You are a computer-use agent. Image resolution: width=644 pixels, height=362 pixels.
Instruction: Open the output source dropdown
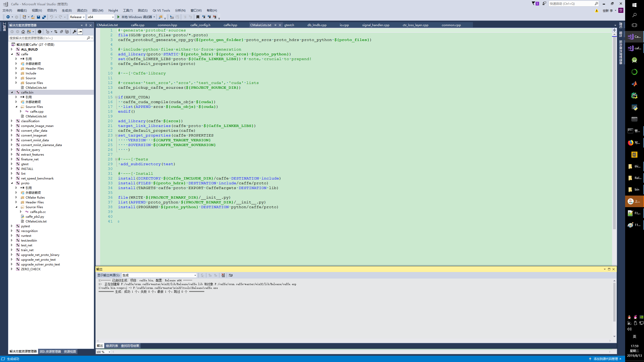point(159,275)
